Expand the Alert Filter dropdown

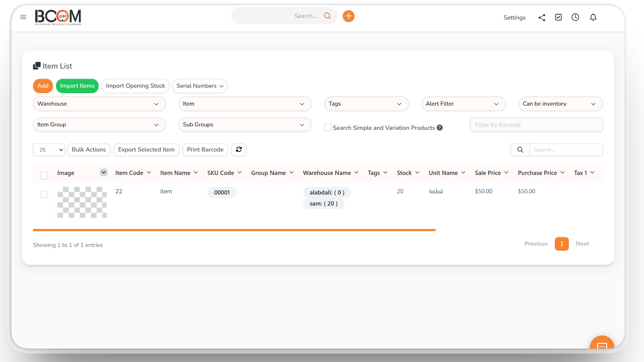[464, 104]
